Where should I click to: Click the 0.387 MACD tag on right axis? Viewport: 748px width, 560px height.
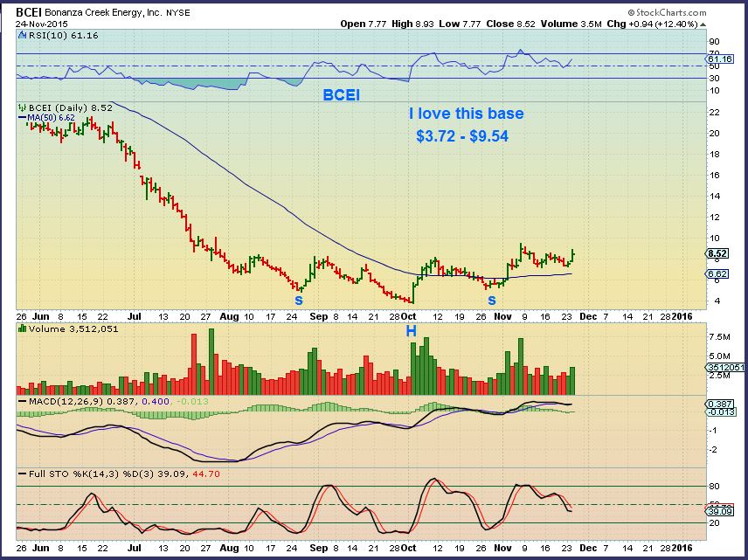point(720,404)
